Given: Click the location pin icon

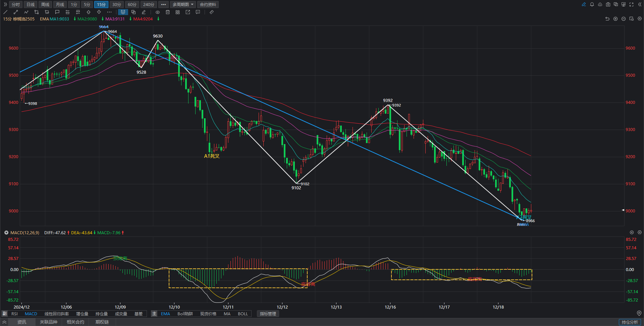Looking at the screenshot, I should (x=639, y=313).
